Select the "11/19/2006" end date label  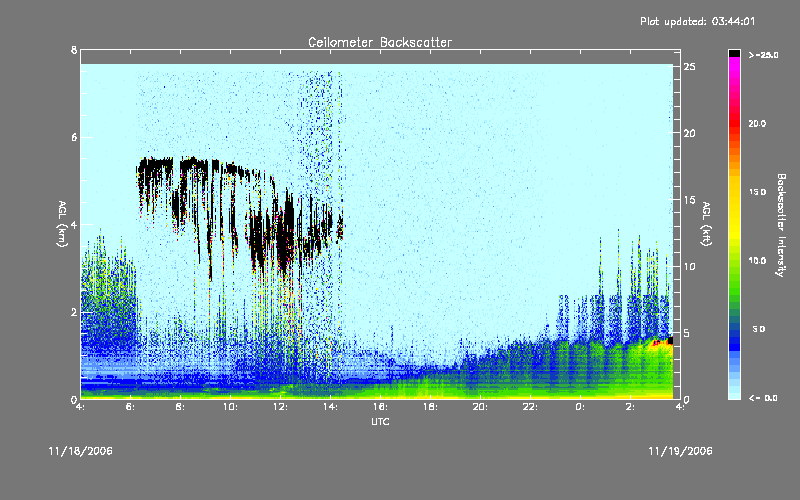[x=680, y=451]
